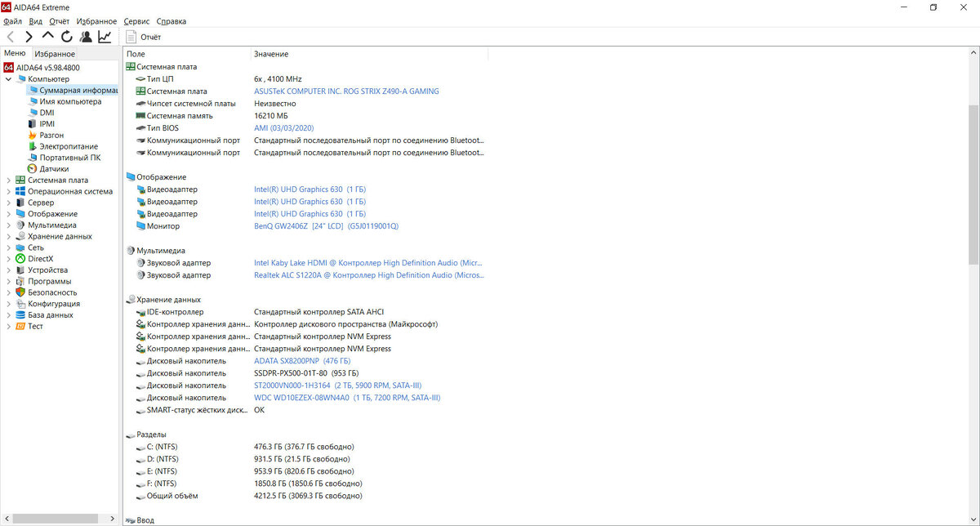This screenshot has height=526, width=980.
Task: Select Суммарная информация tree item
Action: pyautogui.click(x=78, y=91)
